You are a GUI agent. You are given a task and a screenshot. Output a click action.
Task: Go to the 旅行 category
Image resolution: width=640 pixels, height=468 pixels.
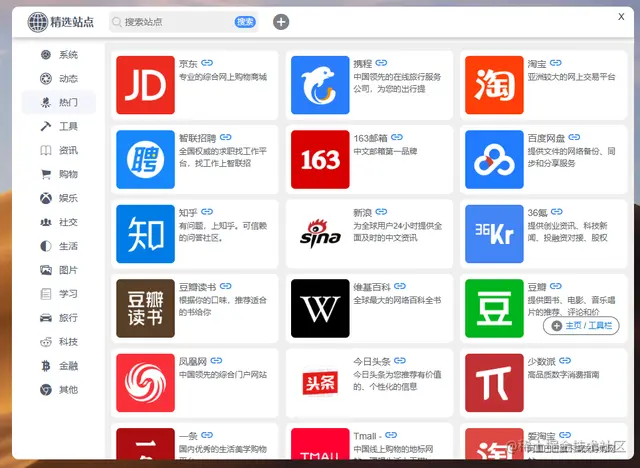click(59, 317)
